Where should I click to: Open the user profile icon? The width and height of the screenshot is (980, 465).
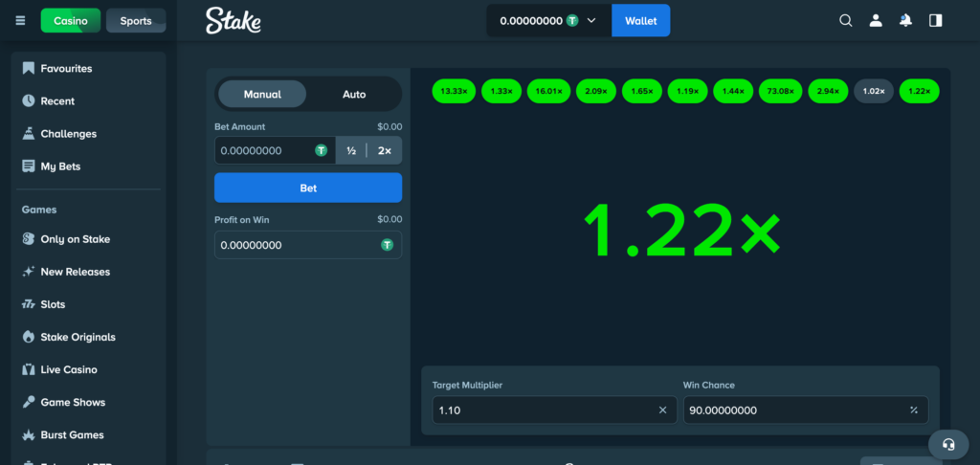[875, 20]
